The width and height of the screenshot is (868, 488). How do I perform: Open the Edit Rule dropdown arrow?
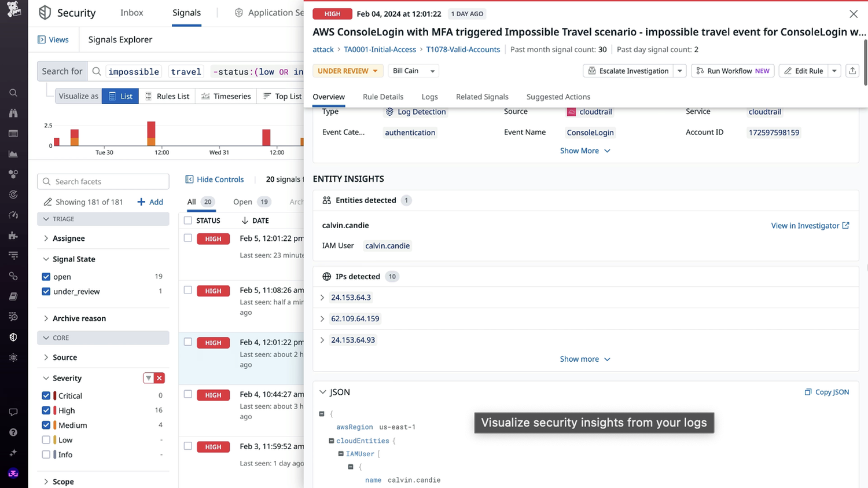click(x=834, y=71)
